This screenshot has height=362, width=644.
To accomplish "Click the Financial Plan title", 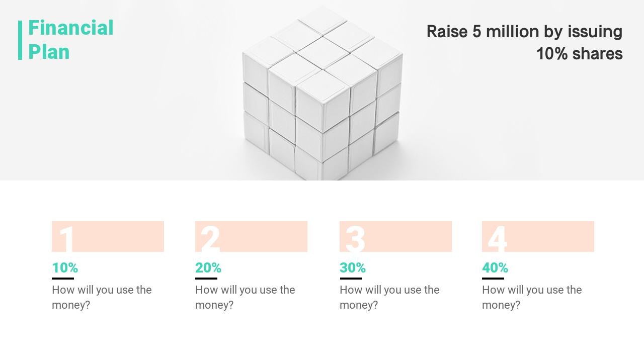I will 71,40.
